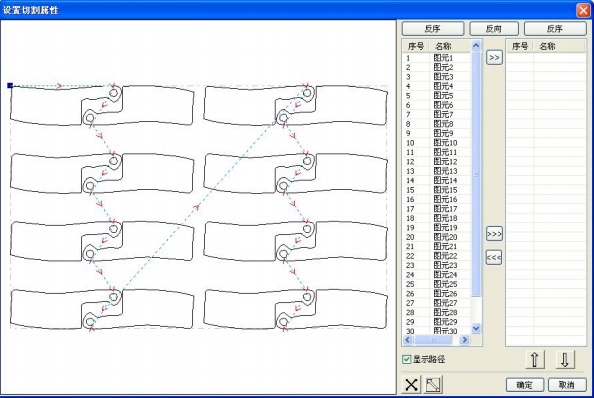This screenshot has width=594, height=398.
Task: Click the blue square start-point marker
Action: point(10,86)
